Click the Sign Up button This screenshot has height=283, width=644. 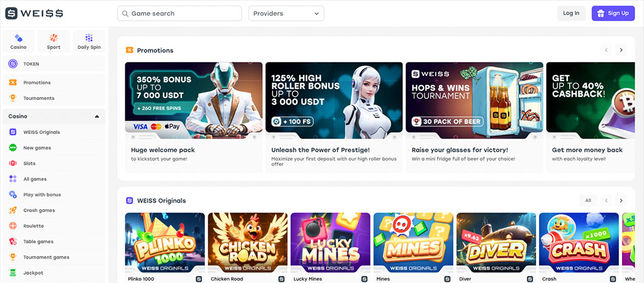[x=613, y=13]
